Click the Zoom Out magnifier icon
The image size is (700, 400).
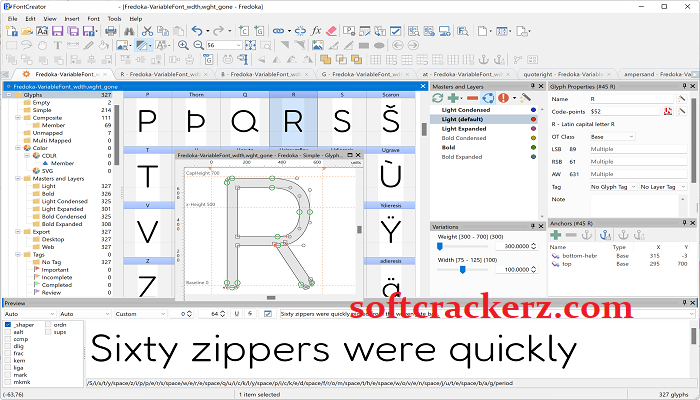point(198,45)
